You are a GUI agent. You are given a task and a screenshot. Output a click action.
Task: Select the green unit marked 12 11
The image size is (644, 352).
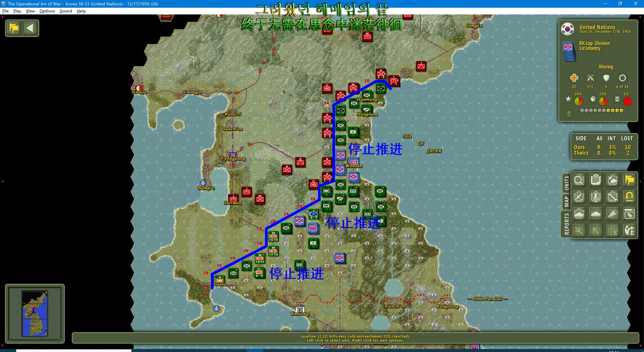pos(260,259)
